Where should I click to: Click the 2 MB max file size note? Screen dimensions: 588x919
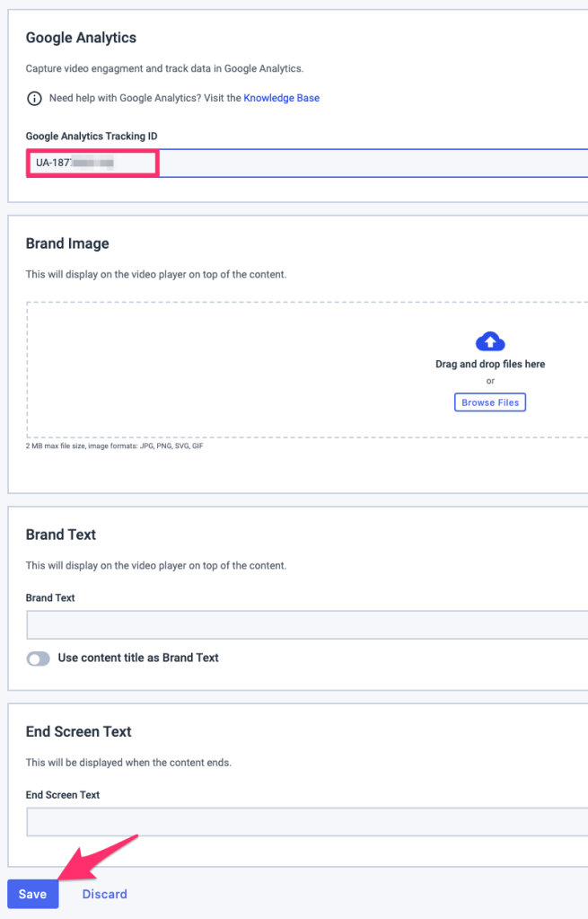tap(115, 446)
